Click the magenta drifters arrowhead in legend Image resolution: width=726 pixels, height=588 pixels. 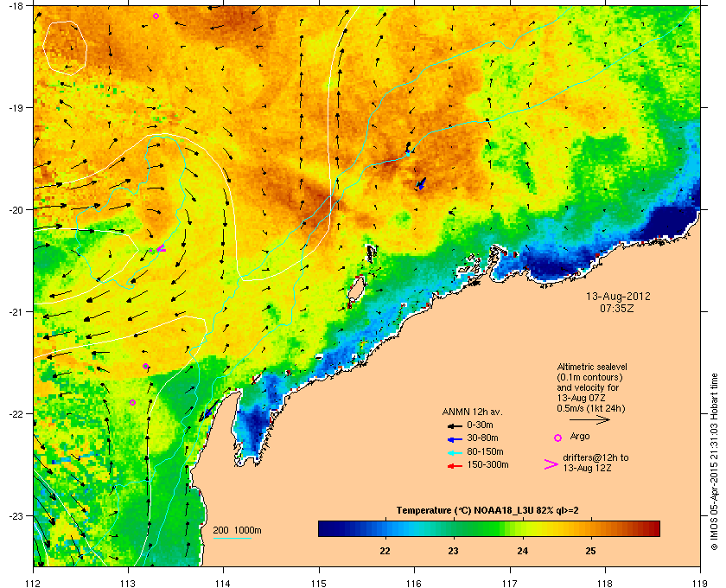pyautogui.click(x=551, y=464)
